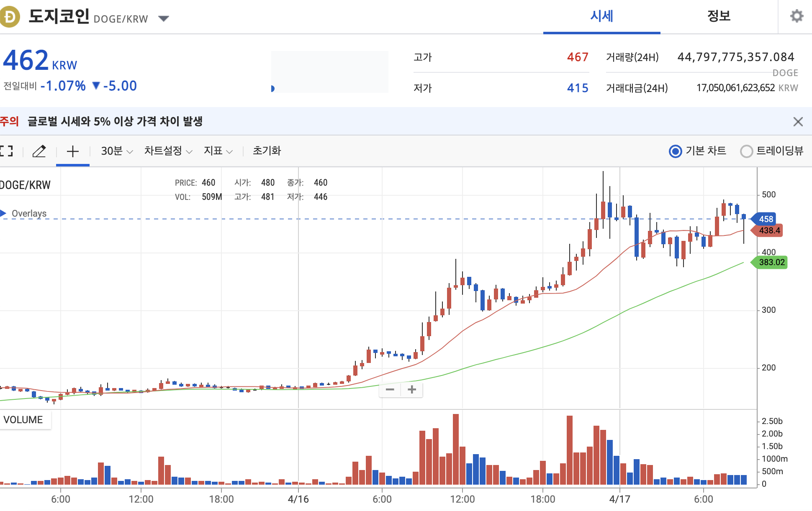Viewport: 812px width, 511px height.
Task: Switch to the 정보 tab
Action: pyautogui.click(x=719, y=16)
